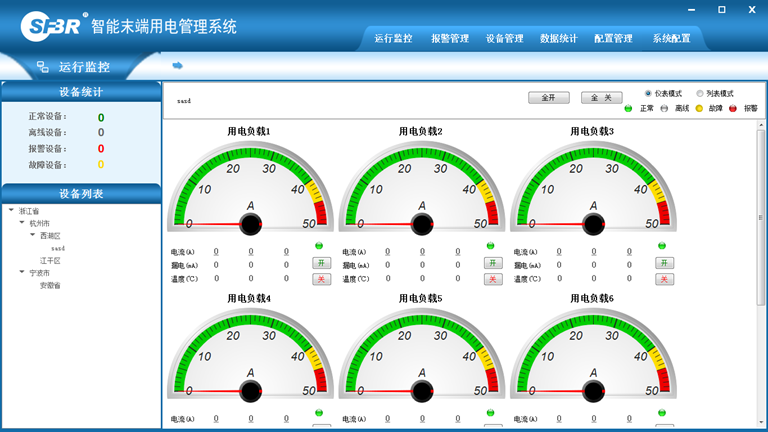
Task: Click the green 正常 legend indicator
Action: 628,108
